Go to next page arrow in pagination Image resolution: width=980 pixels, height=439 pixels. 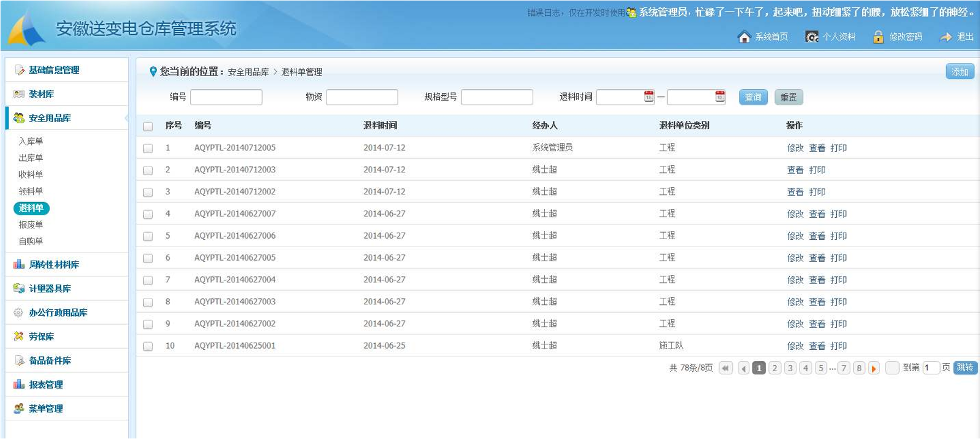pos(874,368)
